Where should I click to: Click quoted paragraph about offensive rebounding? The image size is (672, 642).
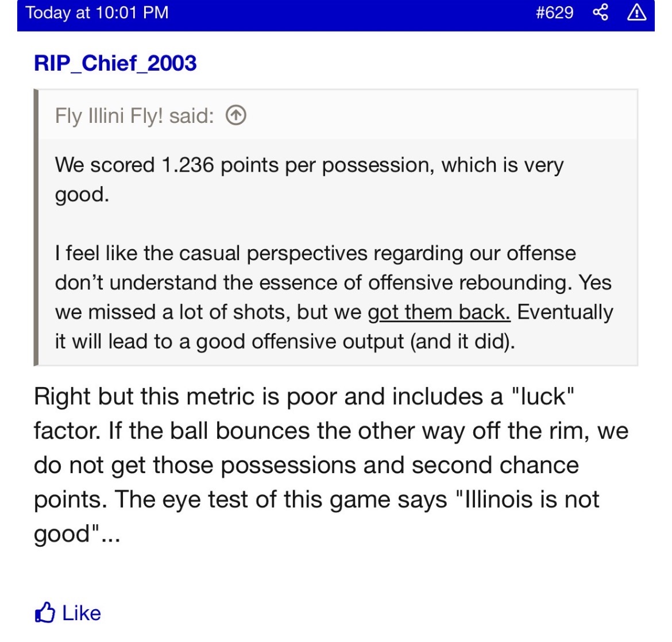(334, 297)
